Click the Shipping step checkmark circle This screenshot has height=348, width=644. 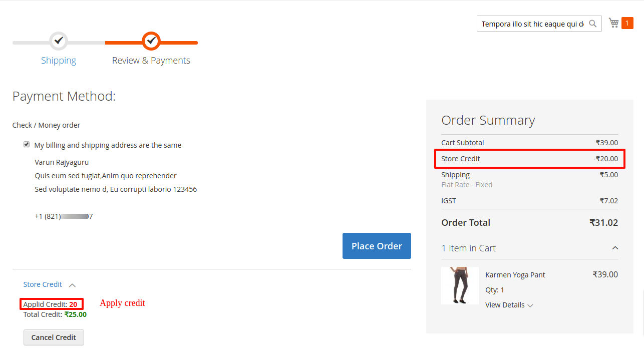click(x=59, y=41)
